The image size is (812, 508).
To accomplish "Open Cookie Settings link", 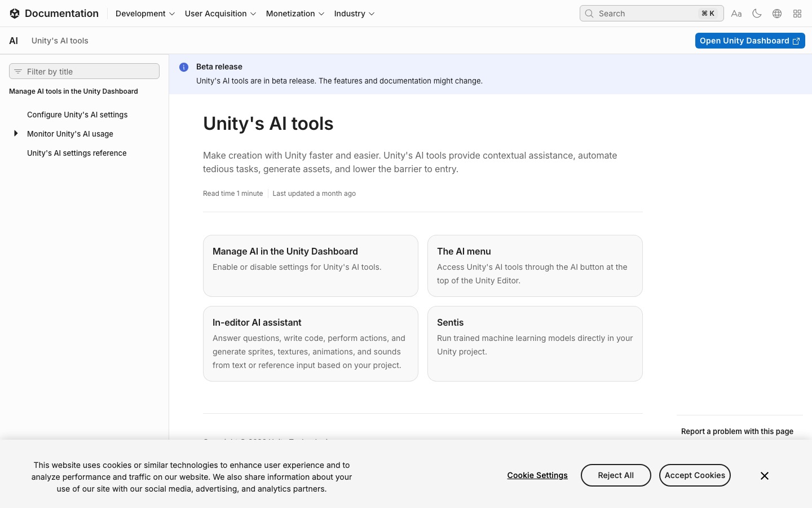I will [x=537, y=475].
